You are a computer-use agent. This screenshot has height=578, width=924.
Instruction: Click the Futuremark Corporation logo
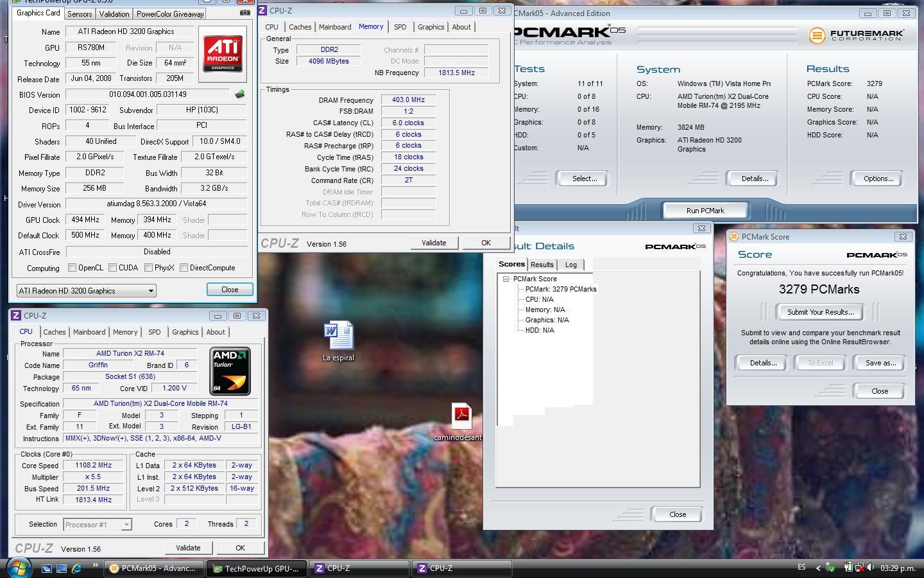(856, 35)
